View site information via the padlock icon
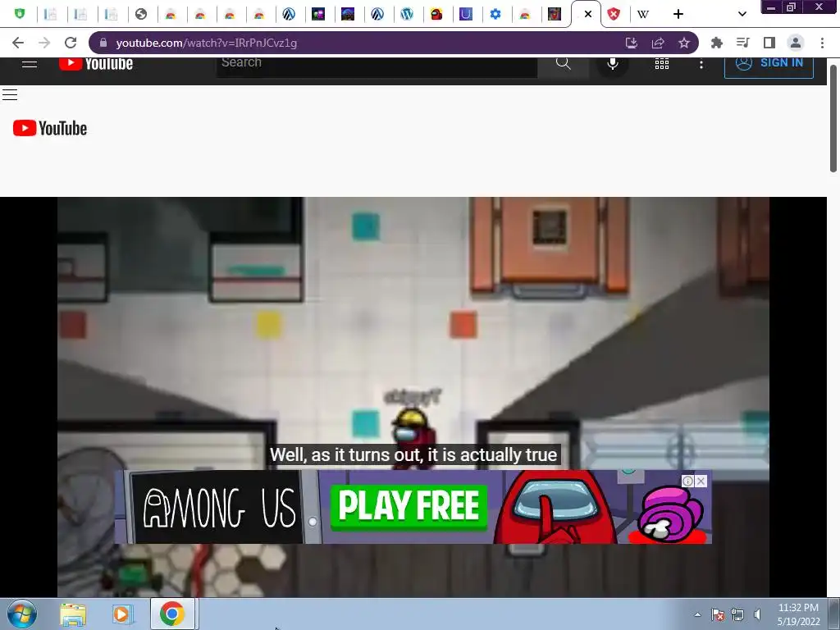This screenshot has width=840, height=630. click(x=103, y=43)
